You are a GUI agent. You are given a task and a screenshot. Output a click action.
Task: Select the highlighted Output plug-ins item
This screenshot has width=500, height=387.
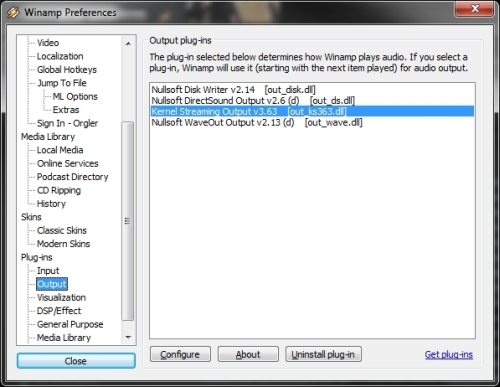[52, 284]
